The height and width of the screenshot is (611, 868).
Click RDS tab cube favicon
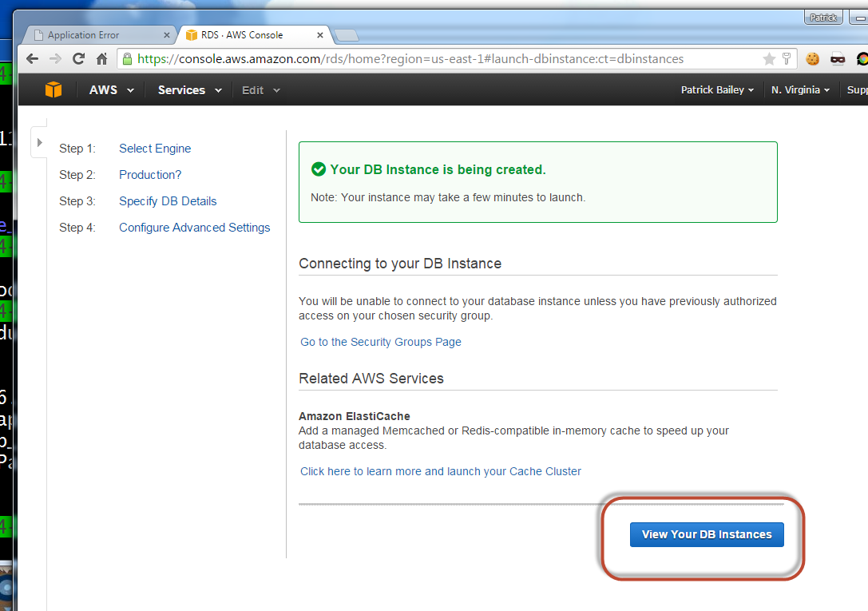[192, 35]
